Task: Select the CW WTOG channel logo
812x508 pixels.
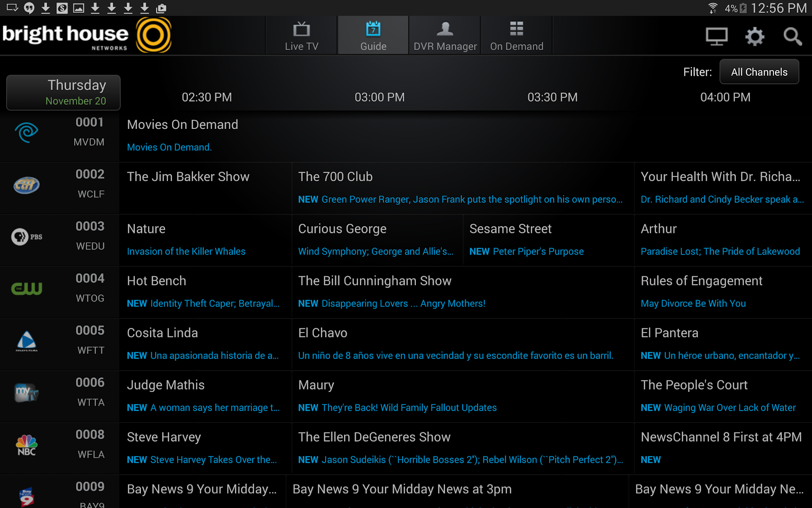Action: click(x=26, y=288)
